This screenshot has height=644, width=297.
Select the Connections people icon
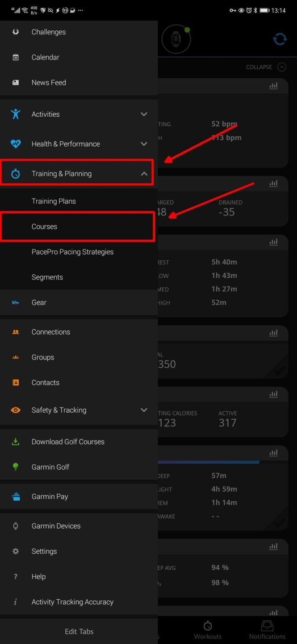point(15,332)
